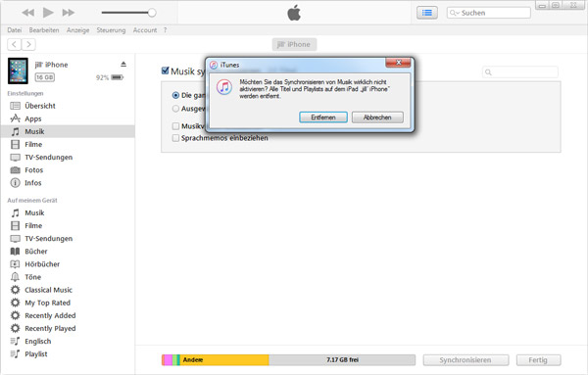Click the iPad device thumbnail
Image resolution: width=588 pixels, height=375 pixels.
pyautogui.click(x=18, y=70)
